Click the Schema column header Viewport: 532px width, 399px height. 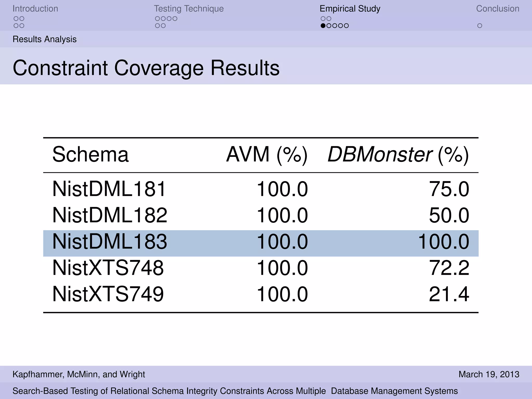click(x=90, y=155)
